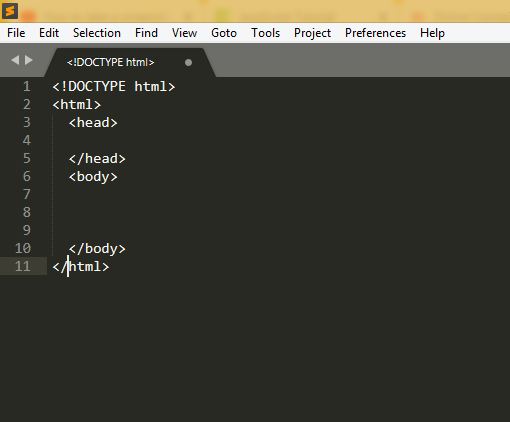Open the Preferences menu
510x422 pixels.
coord(375,33)
